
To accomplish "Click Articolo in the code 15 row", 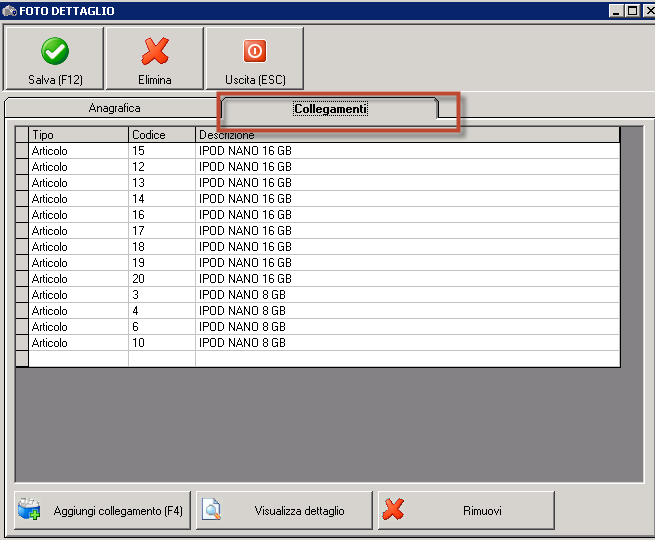I will point(49,151).
